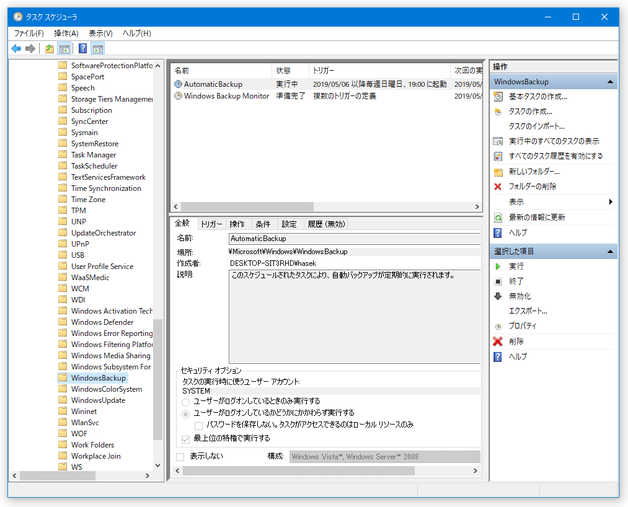
Task: Click tree scrollbar down arrow
Action: [158, 465]
